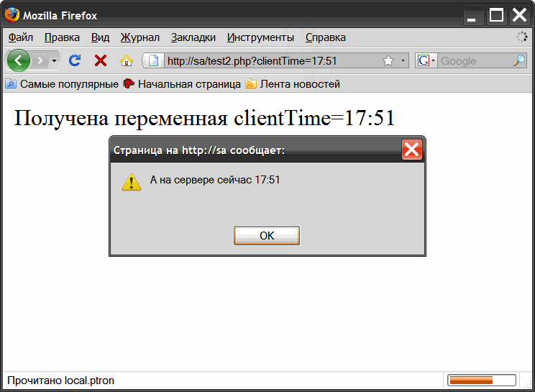Open the Закладки menu

click(193, 37)
